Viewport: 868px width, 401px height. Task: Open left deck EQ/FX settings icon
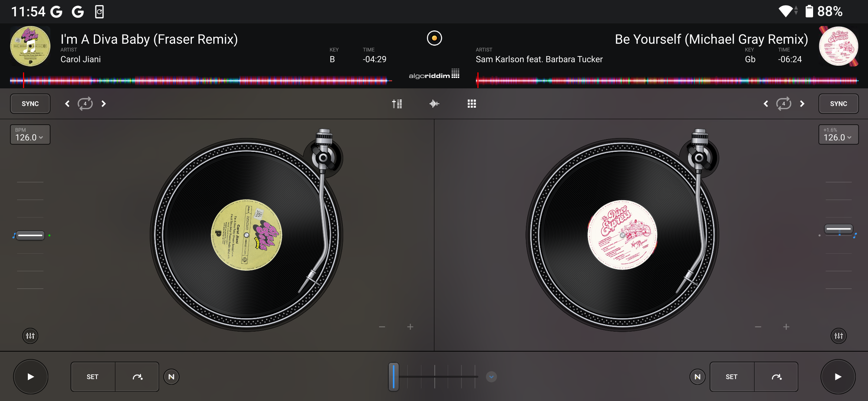30,336
